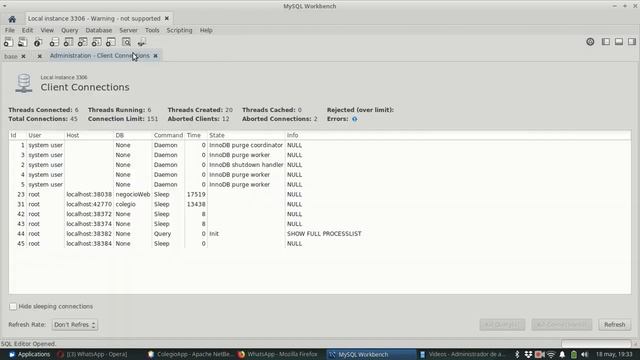View Errors info icon
640x360 pixels.
tap(354, 119)
